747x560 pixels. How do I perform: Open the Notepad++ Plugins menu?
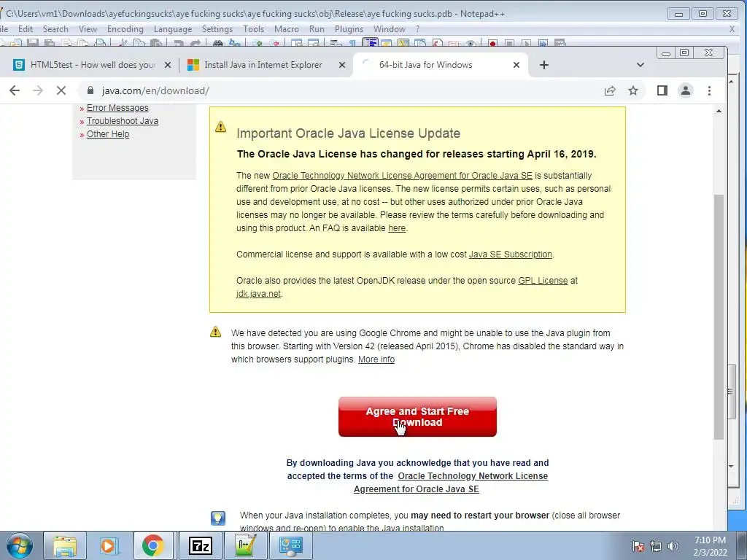349,29
